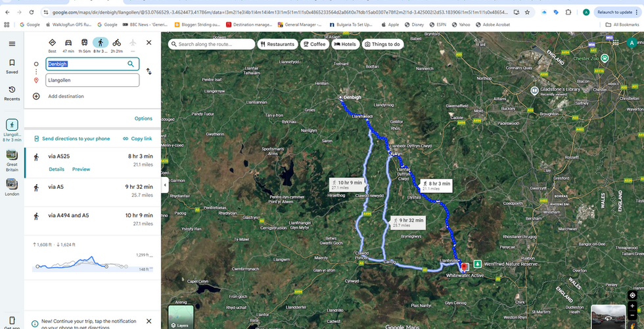Viewport: 644px width, 329px height.
Task: Select the via A525 route
Action: pyautogui.click(x=93, y=163)
